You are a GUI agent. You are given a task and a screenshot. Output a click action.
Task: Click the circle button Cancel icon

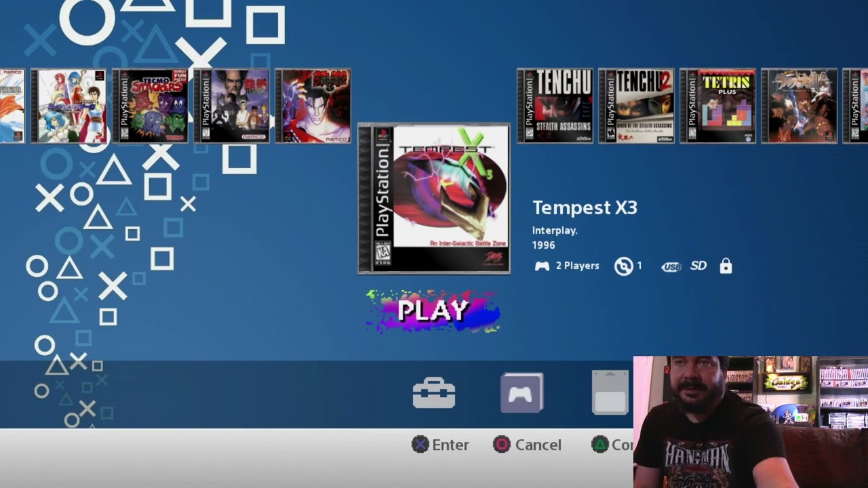(x=502, y=445)
